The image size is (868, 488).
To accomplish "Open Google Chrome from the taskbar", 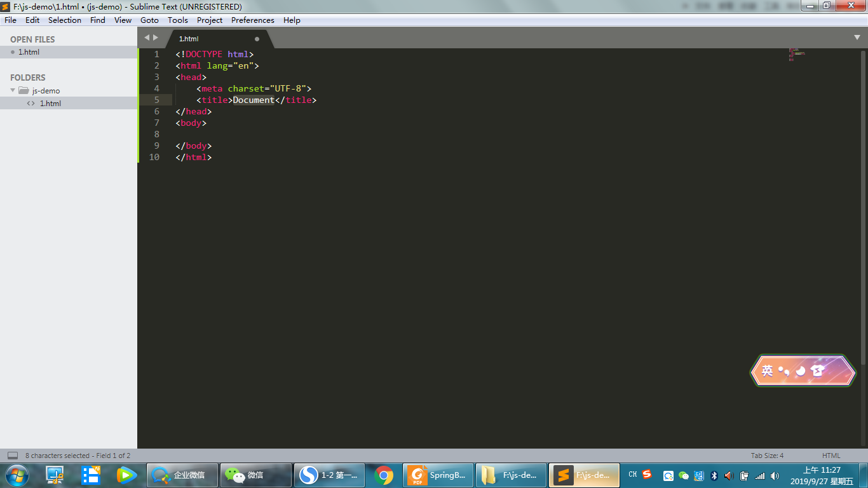I will [384, 475].
